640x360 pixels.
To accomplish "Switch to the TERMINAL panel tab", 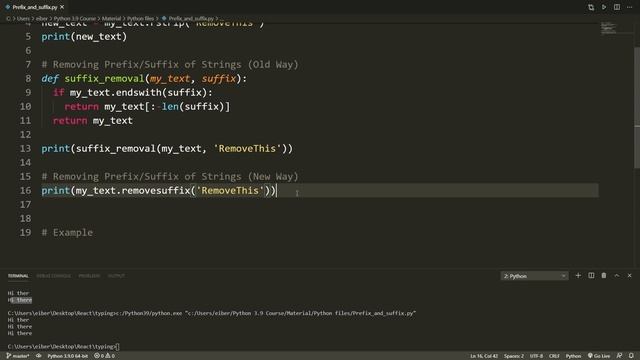I will (x=18, y=276).
